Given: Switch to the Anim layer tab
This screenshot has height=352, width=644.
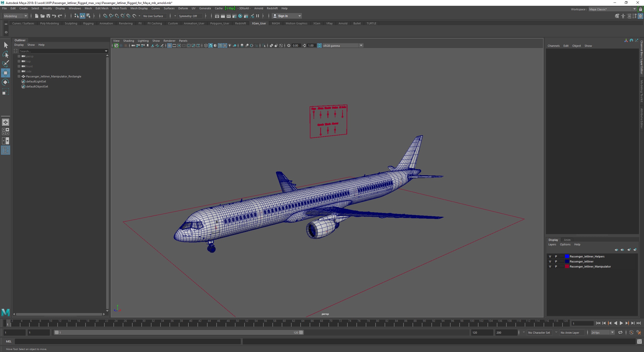Looking at the screenshot, I should pyautogui.click(x=567, y=240).
